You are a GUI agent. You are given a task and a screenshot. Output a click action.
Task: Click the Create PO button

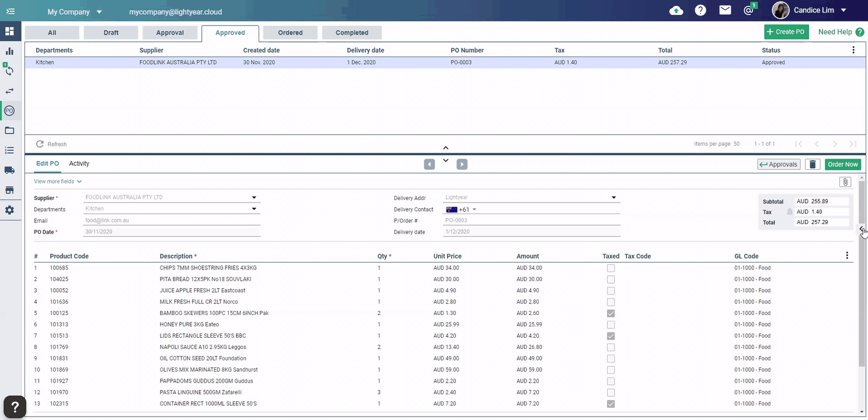tap(786, 32)
